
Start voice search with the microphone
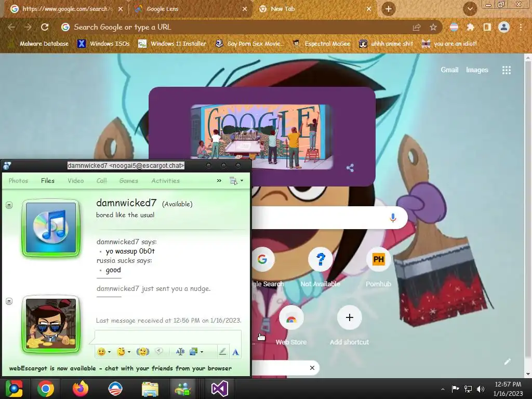(x=393, y=218)
